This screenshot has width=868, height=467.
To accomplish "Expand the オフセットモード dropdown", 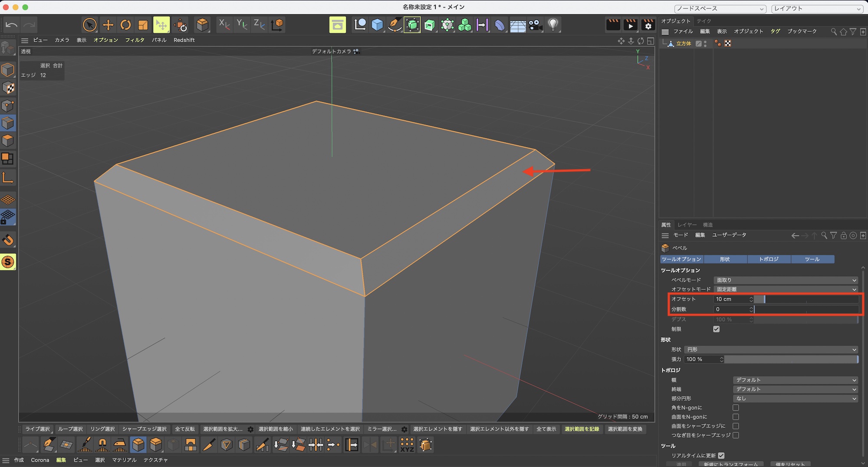I will point(786,289).
